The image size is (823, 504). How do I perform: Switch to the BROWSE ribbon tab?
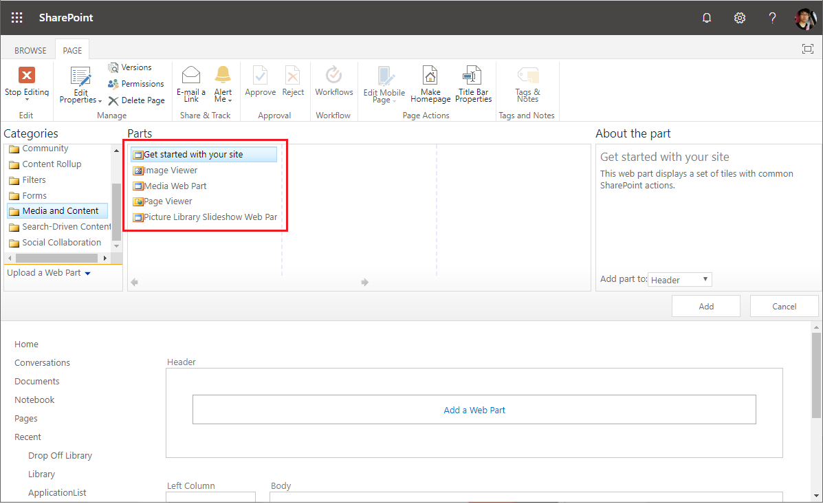(30, 50)
